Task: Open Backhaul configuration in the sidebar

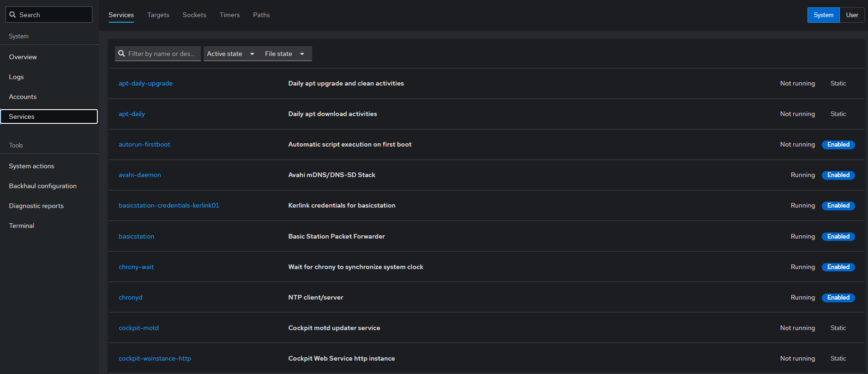Action: point(49,186)
